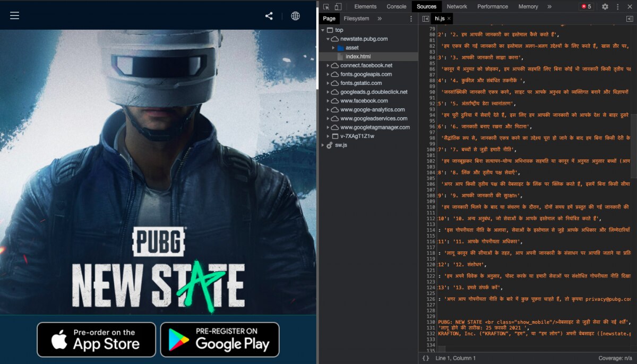637x364 pixels.
Task: Close the hi.js file tab
Action: [449, 19]
